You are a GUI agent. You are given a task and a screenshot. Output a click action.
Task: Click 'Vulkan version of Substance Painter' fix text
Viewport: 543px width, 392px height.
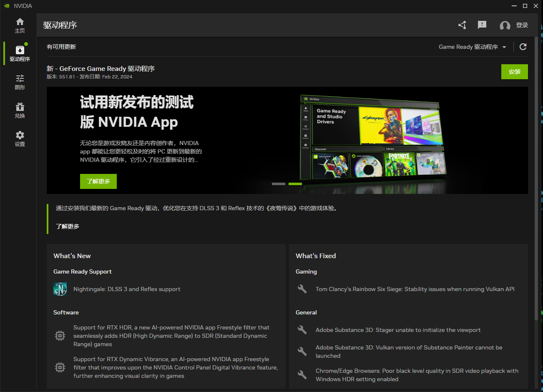click(409, 352)
